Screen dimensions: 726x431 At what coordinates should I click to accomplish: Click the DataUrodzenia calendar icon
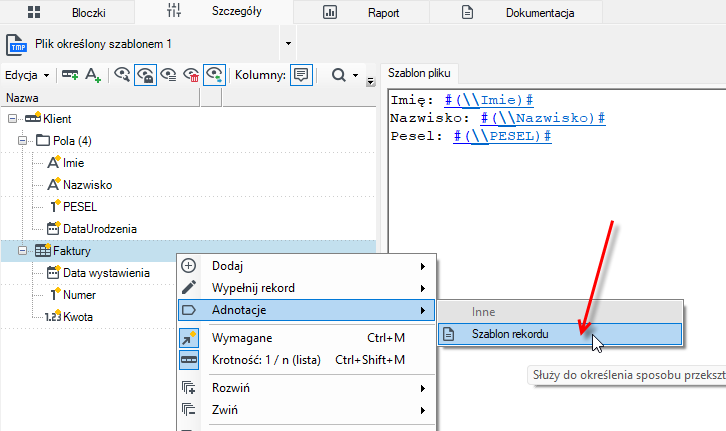click(x=54, y=228)
